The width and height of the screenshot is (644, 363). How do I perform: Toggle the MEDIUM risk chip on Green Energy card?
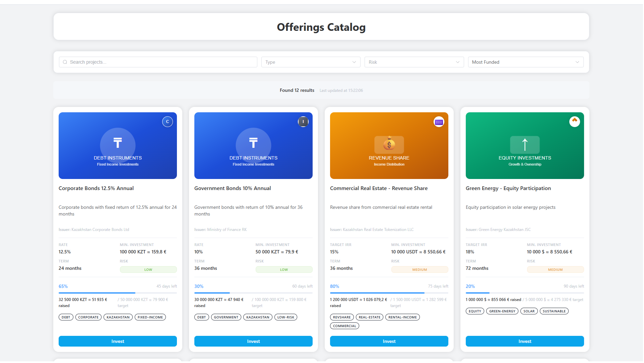[555, 269]
